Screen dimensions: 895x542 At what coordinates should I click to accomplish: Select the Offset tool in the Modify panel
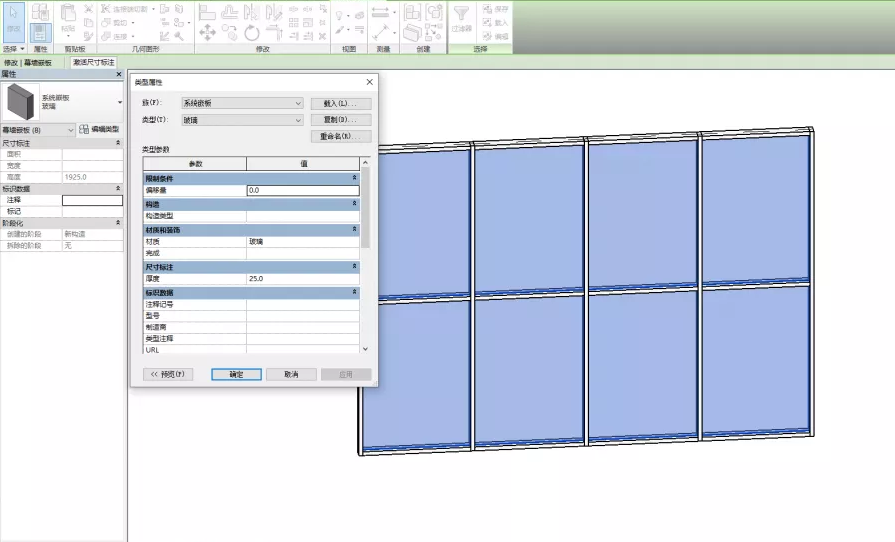(x=229, y=11)
